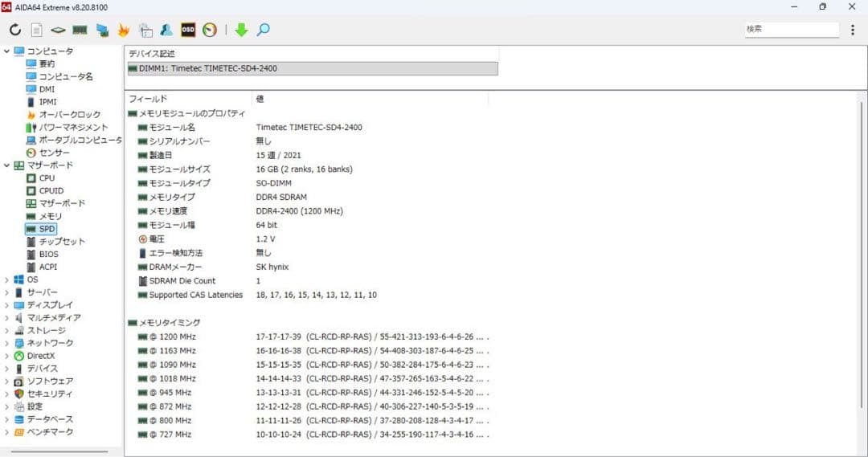Expand the DirectX tree node
The image size is (868, 457).
6,357
